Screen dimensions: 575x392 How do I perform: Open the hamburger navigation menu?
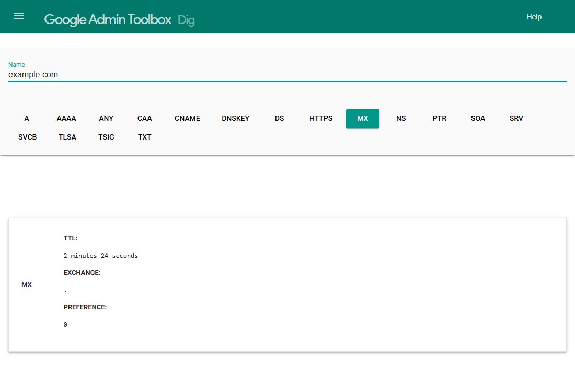[19, 16]
